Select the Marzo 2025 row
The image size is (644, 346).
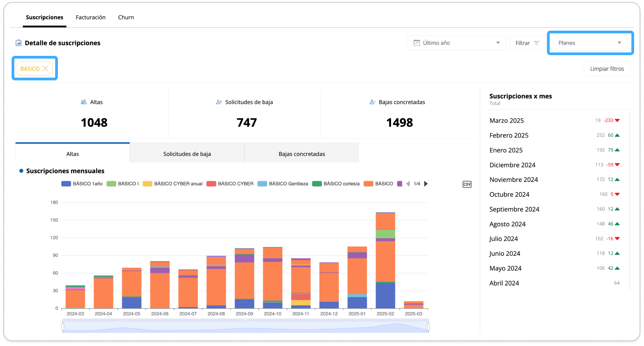pos(554,121)
